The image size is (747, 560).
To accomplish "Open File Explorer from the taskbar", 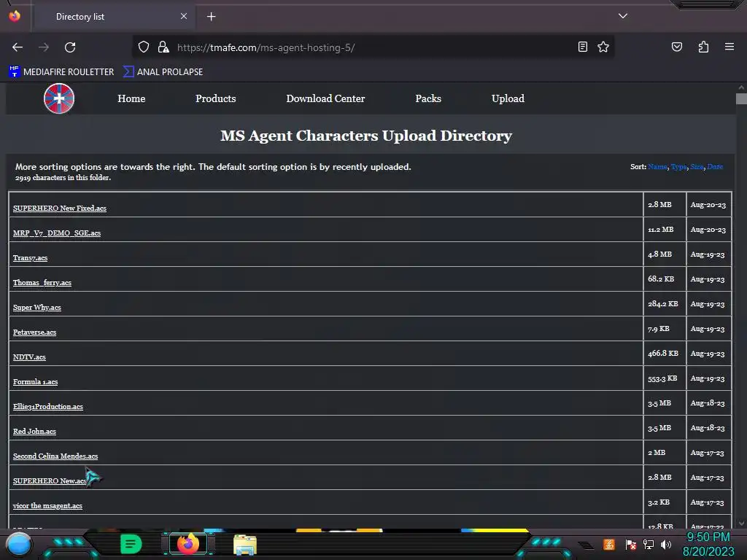I will pos(245,544).
